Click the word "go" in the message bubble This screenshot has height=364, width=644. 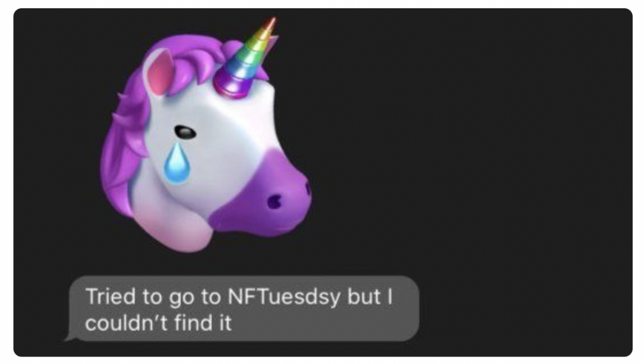181,299
